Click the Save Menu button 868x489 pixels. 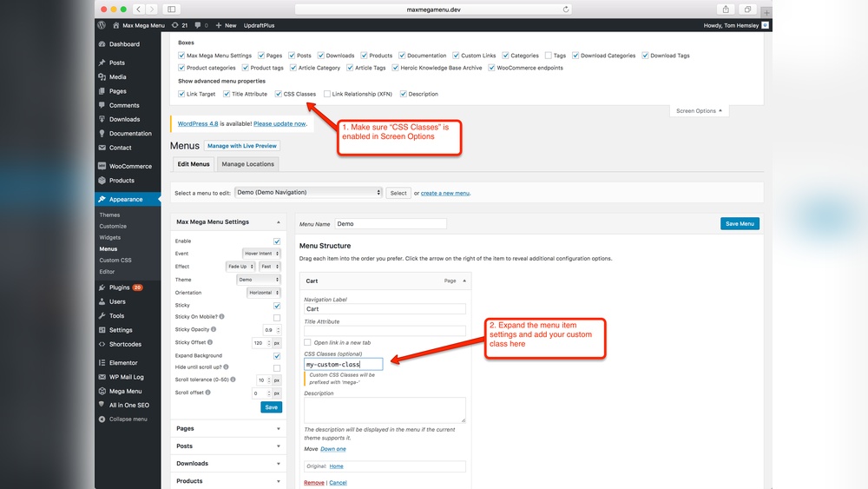(x=740, y=224)
